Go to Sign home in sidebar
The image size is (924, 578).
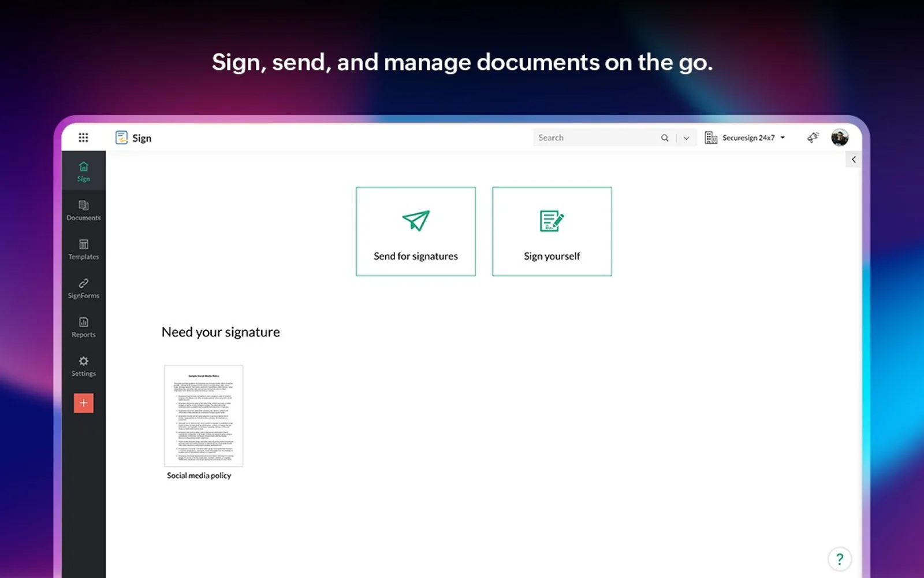(84, 172)
